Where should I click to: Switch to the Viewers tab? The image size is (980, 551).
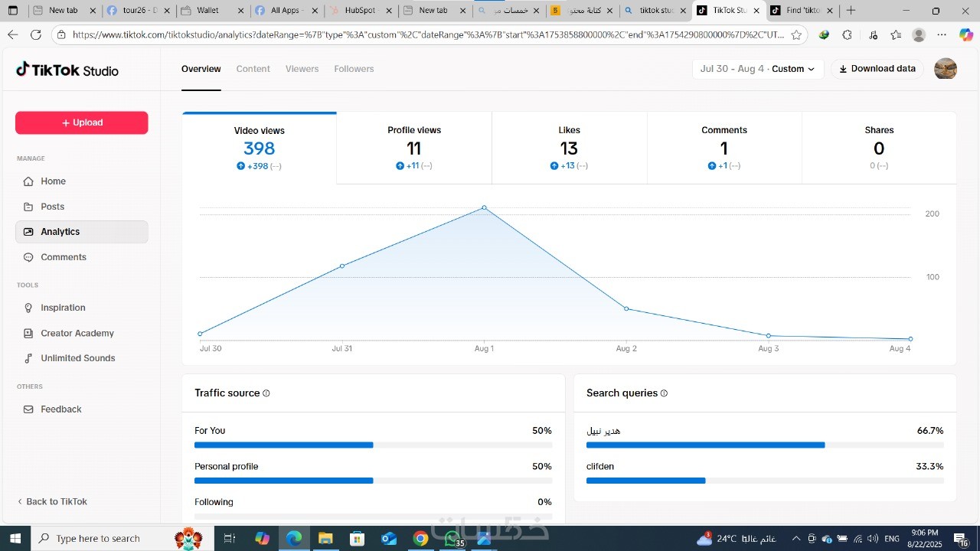pyautogui.click(x=302, y=69)
